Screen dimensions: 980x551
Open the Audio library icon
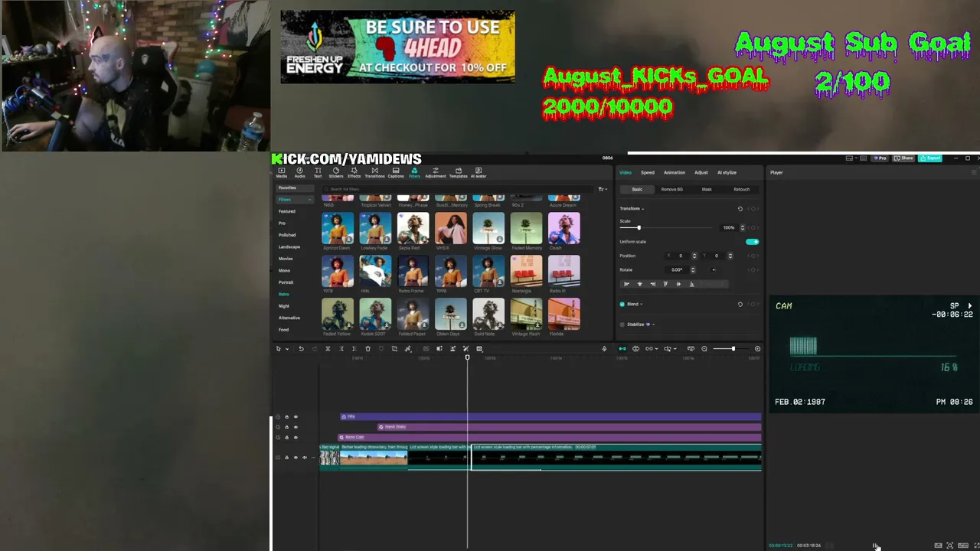299,172
